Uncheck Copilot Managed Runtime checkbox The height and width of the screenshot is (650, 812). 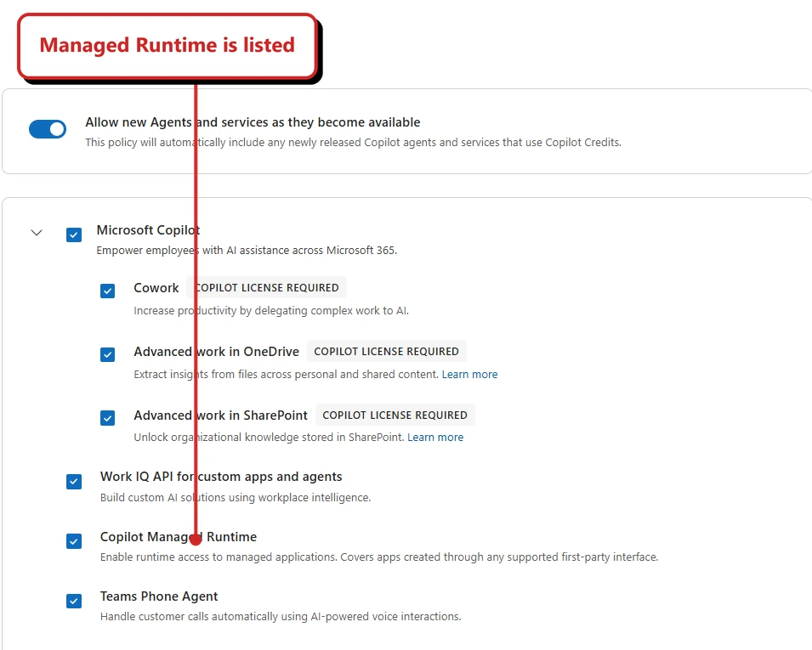coord(74,541)
